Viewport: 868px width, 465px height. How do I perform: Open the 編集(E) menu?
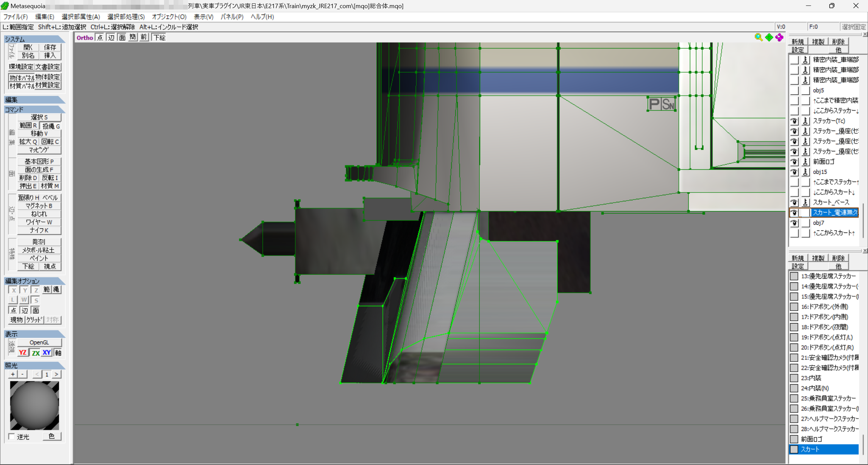point(45,17)
